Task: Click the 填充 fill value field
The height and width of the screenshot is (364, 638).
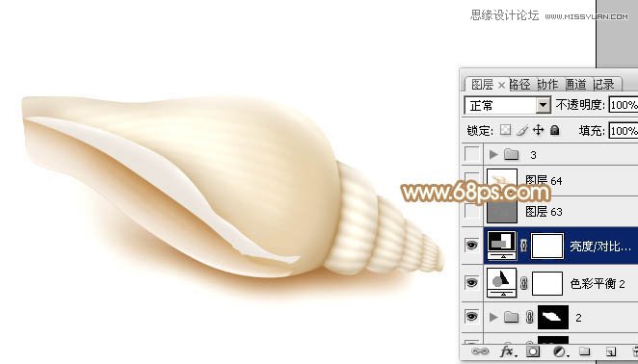Action: click(624, 131)
